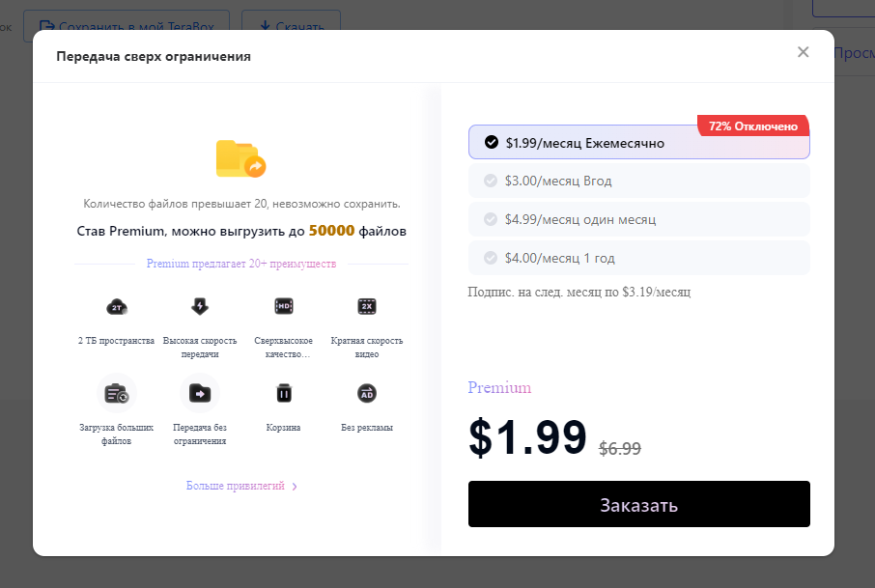Select the $3.00/месяц Вгод plan
The image size is (875, 588).
point(639,181)
